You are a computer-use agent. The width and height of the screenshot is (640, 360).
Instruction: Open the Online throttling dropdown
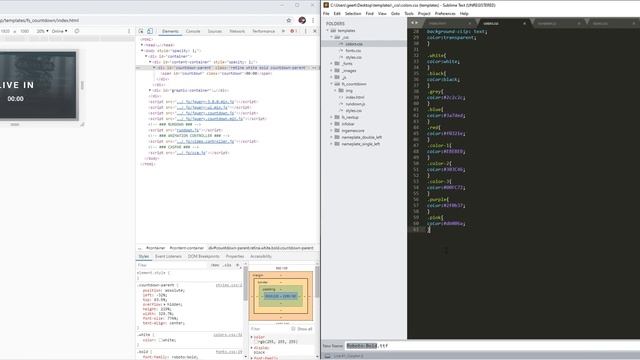point(60,31)
